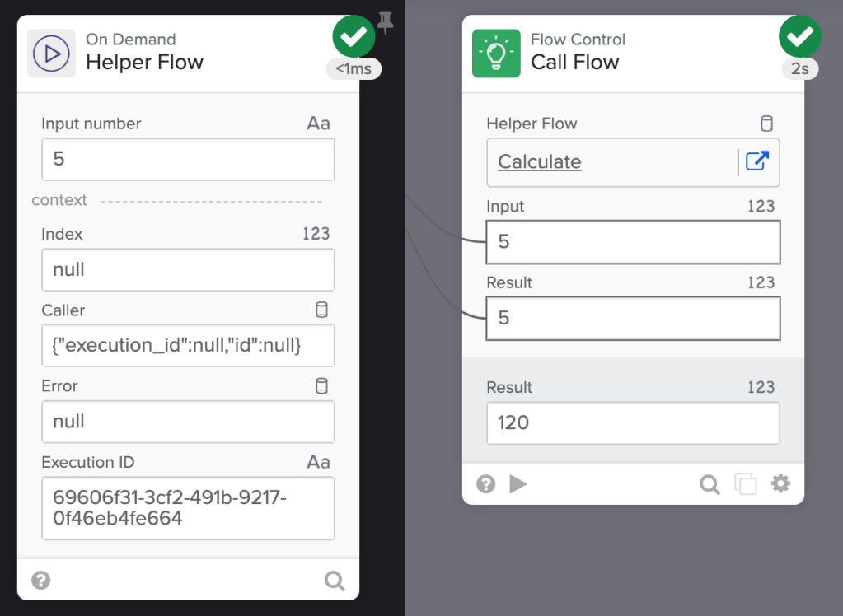Open help icon on Call Flow card
The height and width of the screenshot is (616, 843).
coord(486,483)
